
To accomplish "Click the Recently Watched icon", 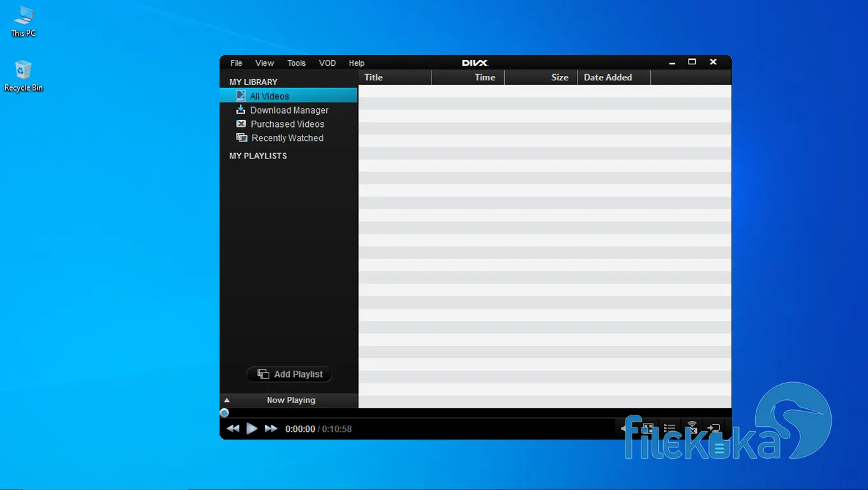I will click(241, 138).
